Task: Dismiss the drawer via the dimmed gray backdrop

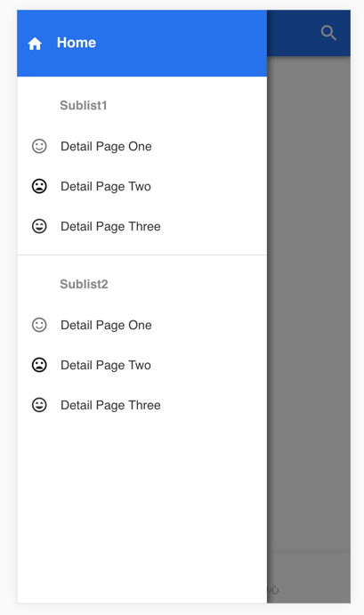Action: coord(309,306)
